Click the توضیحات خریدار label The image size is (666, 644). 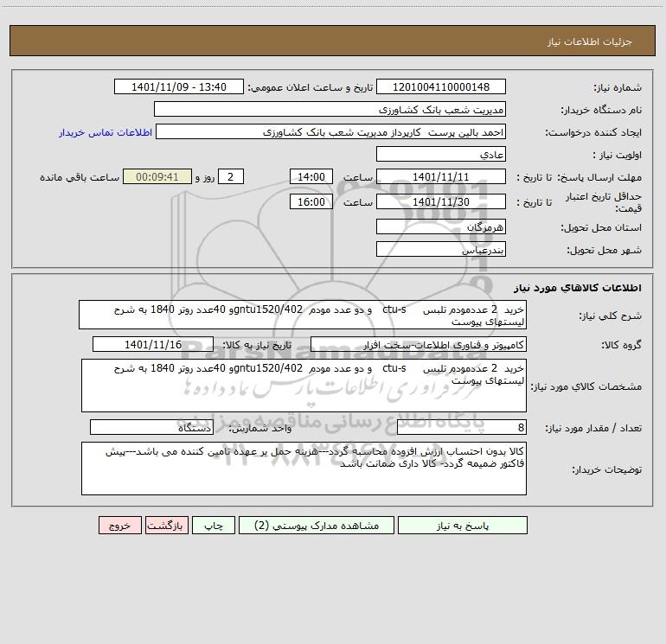[x=607, y=469]
